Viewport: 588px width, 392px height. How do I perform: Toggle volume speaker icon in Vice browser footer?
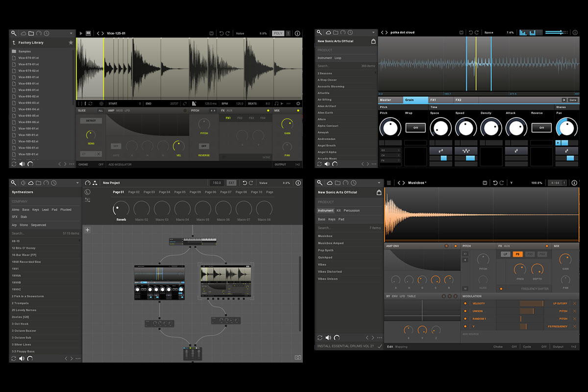tap(22, 164)
